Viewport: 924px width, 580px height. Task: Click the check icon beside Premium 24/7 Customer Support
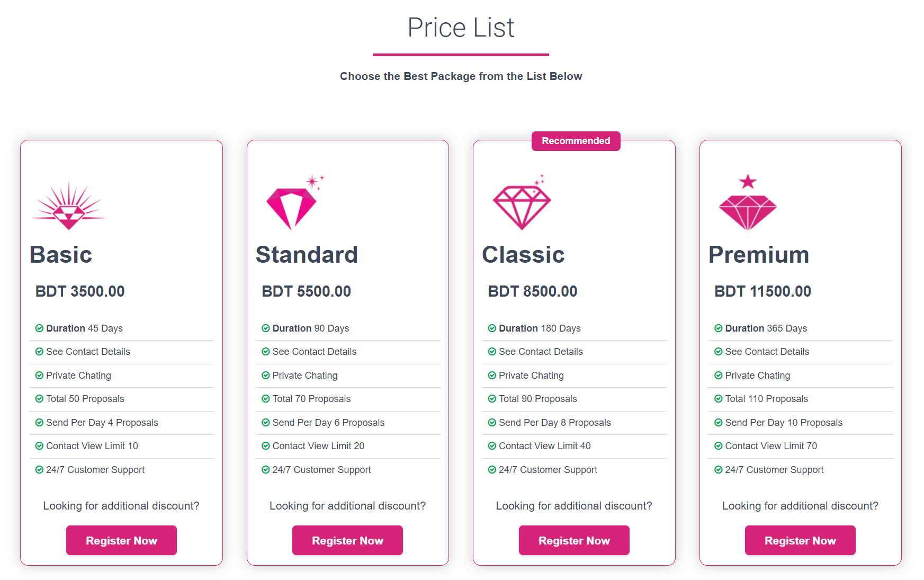719,470
